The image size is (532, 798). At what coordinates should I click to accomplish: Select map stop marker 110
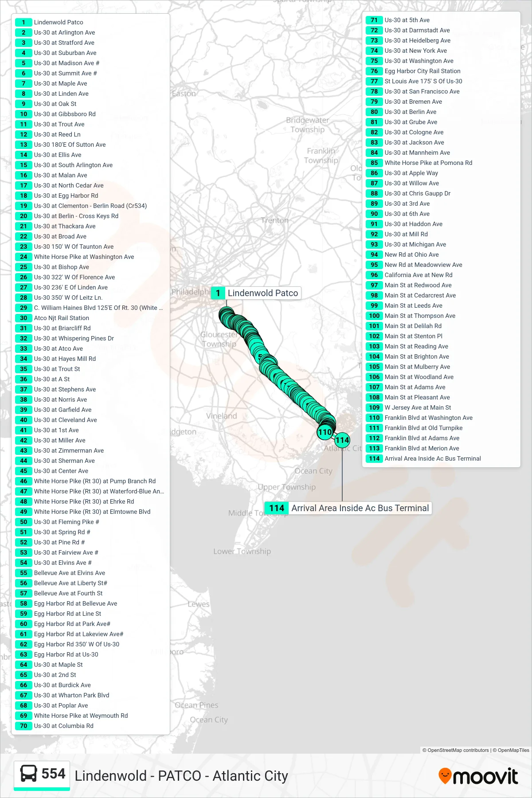click(325, 432)
